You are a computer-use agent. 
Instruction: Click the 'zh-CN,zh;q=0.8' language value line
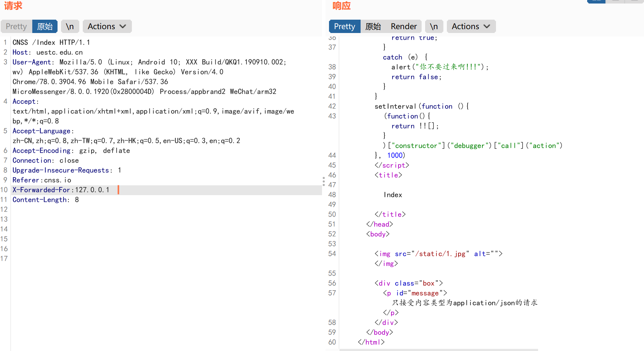(126, 141)
